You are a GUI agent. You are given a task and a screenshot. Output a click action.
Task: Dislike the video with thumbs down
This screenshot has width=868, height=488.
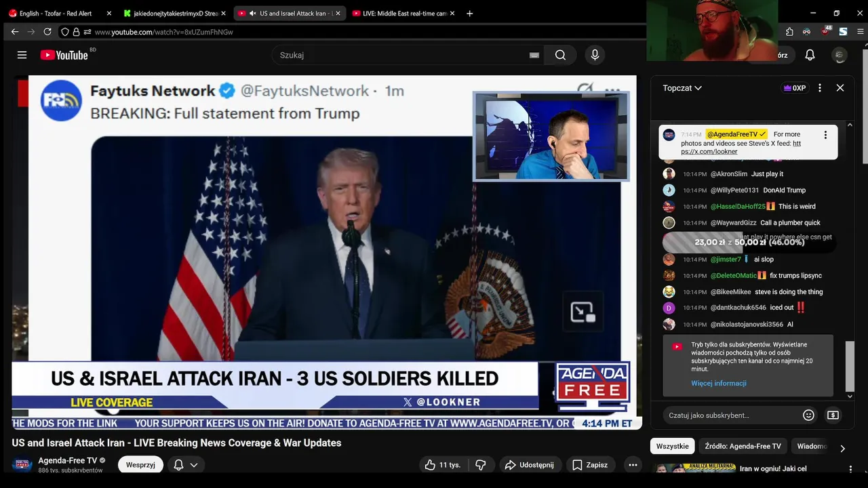click(480, 465)
